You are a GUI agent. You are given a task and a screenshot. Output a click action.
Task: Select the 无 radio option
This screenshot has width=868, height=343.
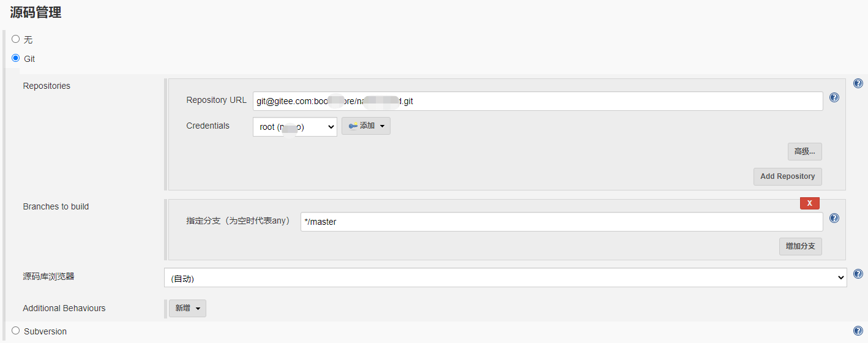(16, 39)
